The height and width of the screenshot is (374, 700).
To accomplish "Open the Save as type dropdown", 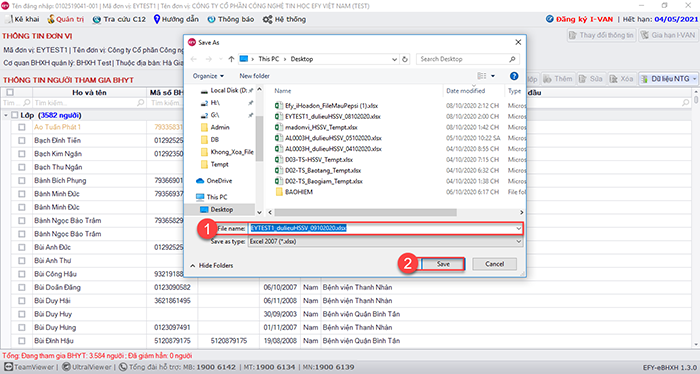I will click(x=385, y=241).
